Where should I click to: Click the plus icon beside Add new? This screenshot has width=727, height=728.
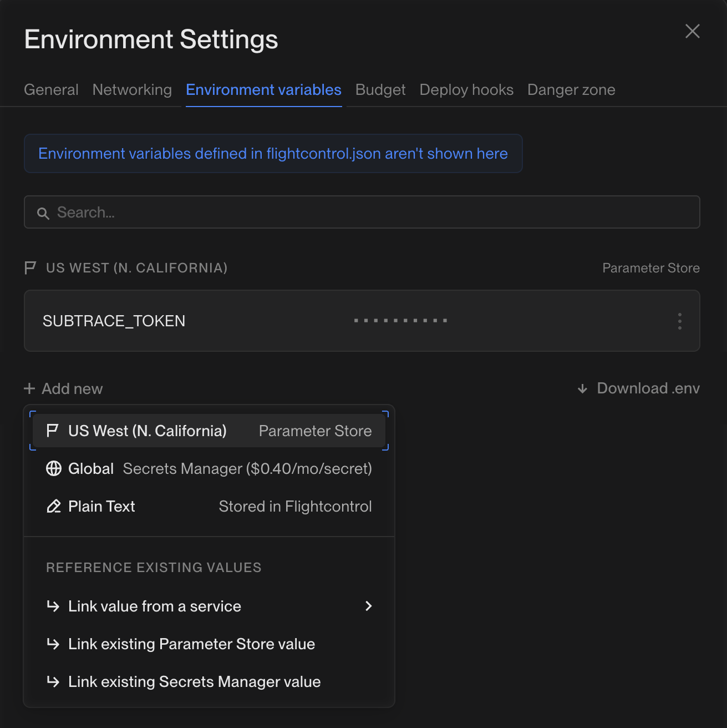coord(29,388)
